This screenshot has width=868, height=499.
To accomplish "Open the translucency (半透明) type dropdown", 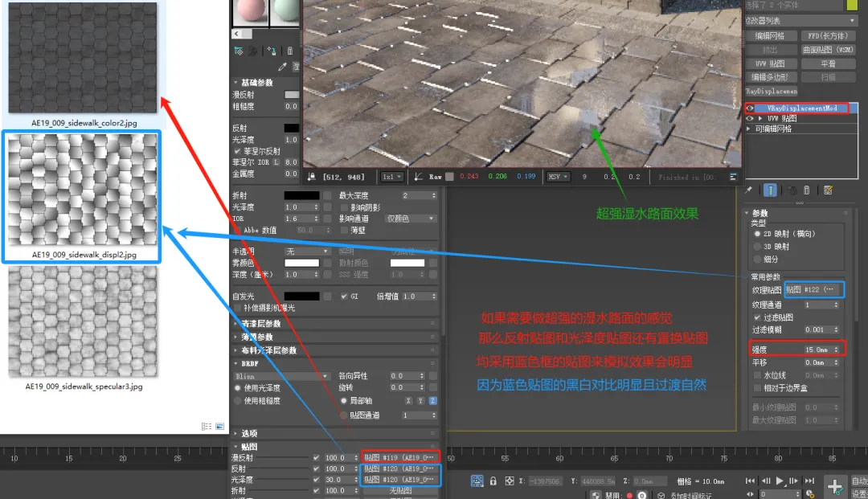I will pos(307,252).
